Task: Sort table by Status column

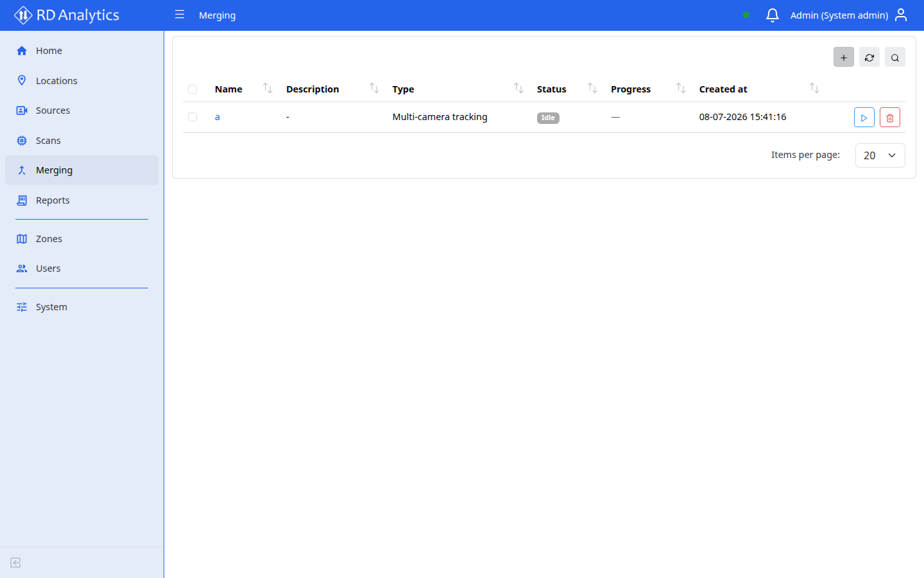Action: point(592,89)
